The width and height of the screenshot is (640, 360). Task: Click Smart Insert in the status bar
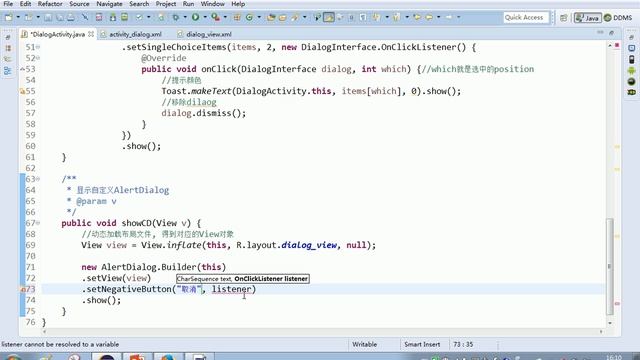[x=422, y=344]
